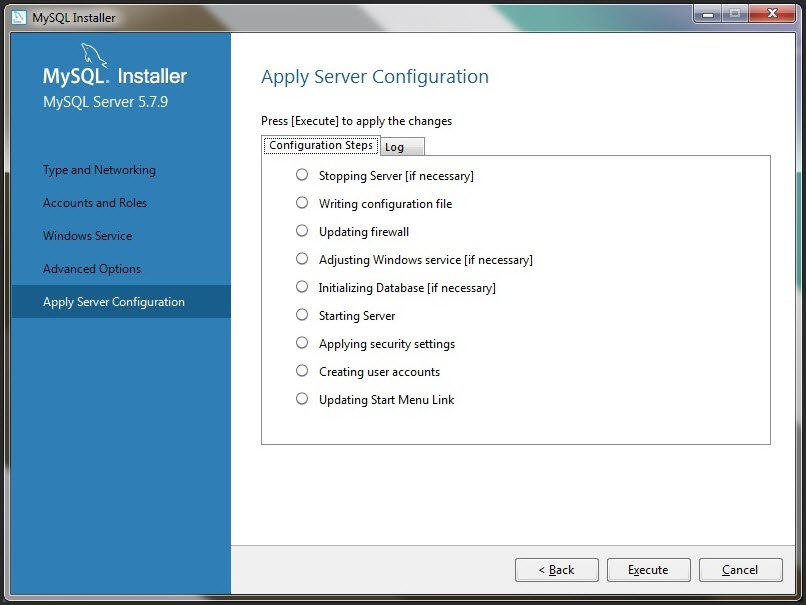Image resolution: width=806 pixels, height=605 pixels.
Task: Click Execute to apply changes
Action: pyautogui.click(x=648, y=570)
